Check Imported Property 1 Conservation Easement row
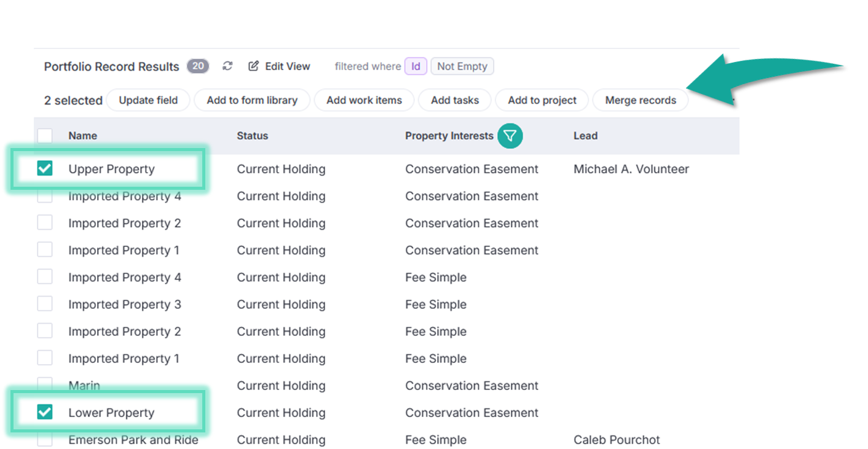868x449 pixels. (45, 250)
